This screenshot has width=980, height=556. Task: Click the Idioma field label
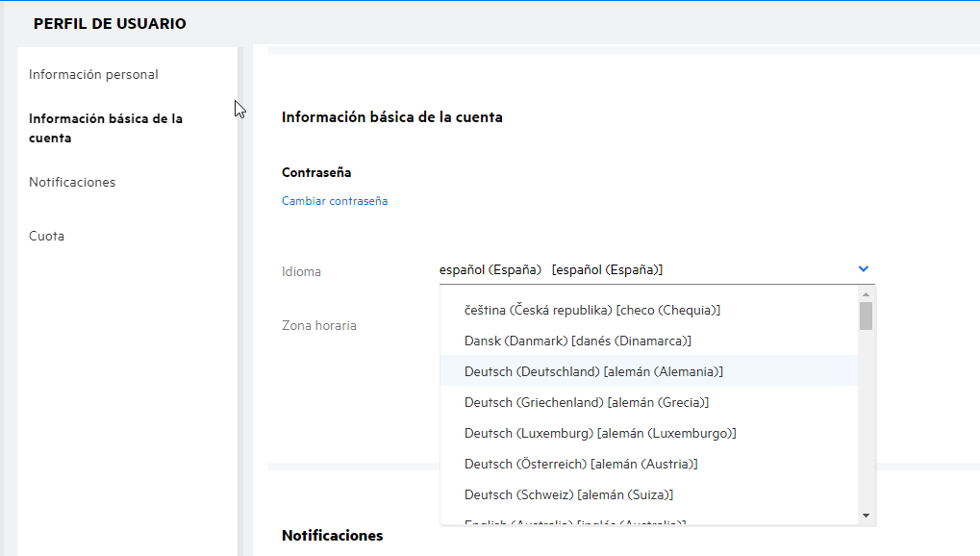pos(302,271)
